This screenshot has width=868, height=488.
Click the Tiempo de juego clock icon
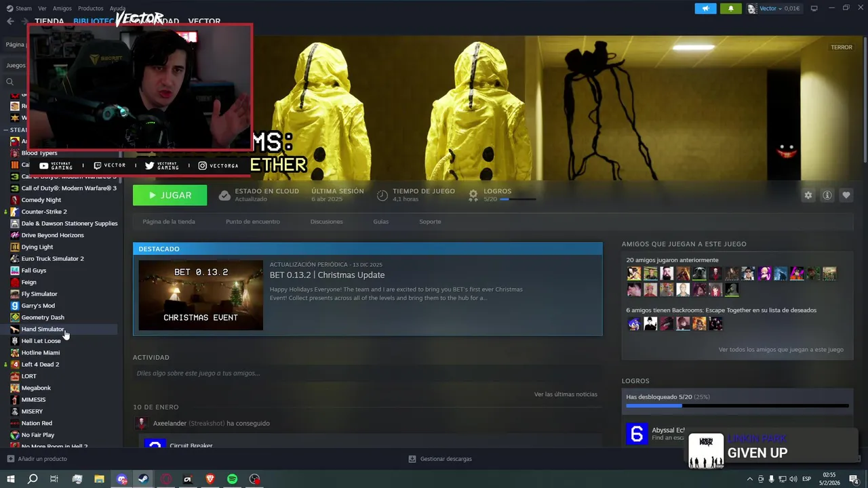coord(382,195)
